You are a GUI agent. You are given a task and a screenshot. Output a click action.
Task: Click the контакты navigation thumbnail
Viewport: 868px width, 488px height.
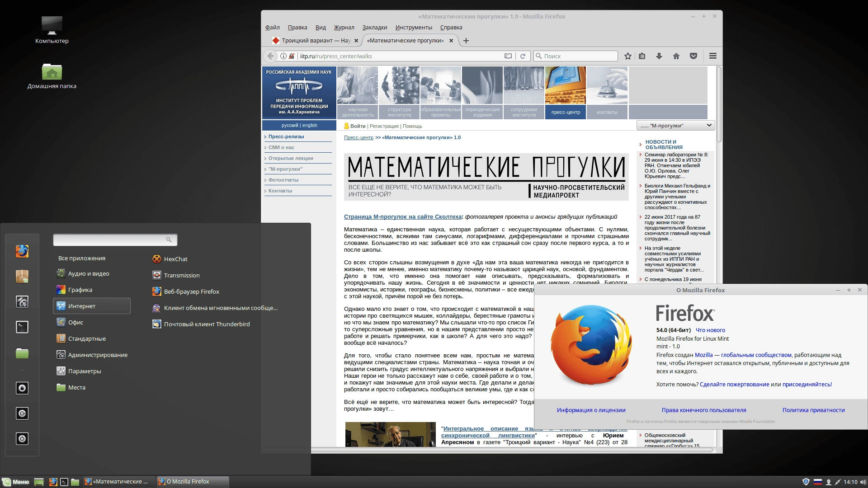[607, 93]
